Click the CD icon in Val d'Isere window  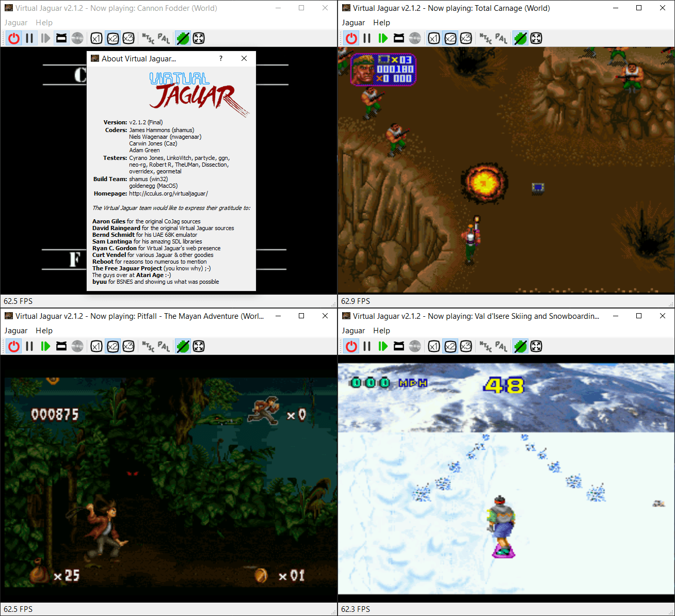click(415, 346)
